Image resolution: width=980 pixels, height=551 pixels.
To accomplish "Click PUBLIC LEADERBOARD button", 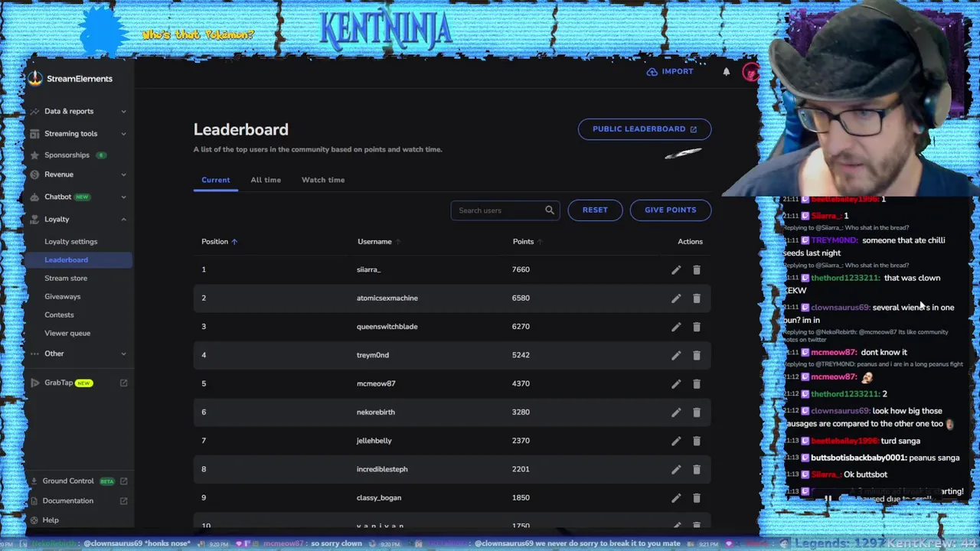I will [645, 129].
